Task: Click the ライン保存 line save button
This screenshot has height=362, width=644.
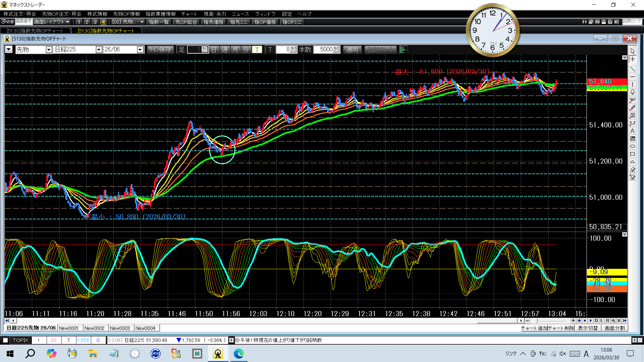Action: [x=160, y=50]
